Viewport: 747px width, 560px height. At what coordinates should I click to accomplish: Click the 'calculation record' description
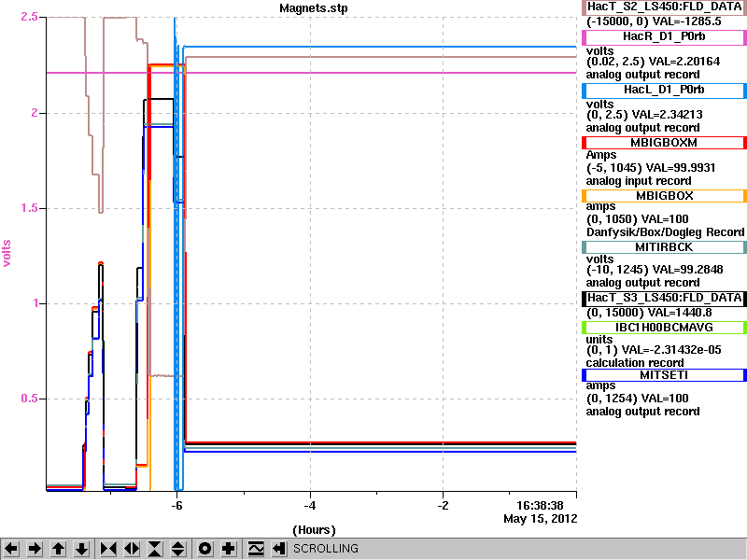click(635, 363)
